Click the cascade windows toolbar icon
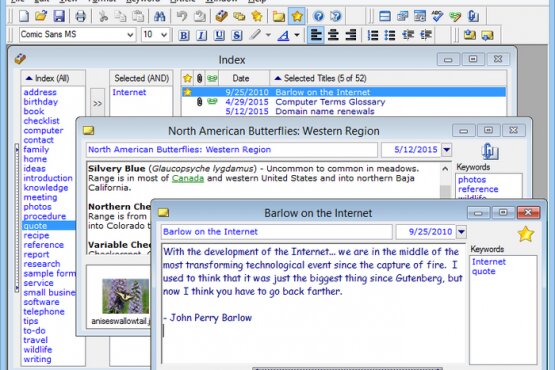 pyautogui.click(x=402, y=16)
